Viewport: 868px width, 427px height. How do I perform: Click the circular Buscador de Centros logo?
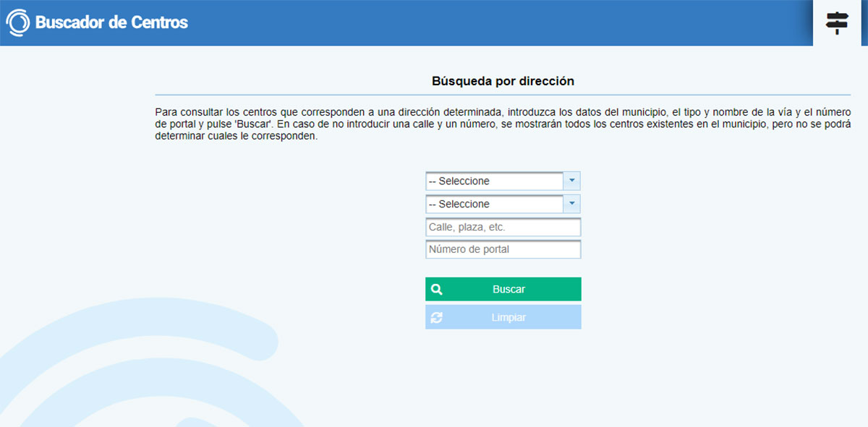pos(17,22)
